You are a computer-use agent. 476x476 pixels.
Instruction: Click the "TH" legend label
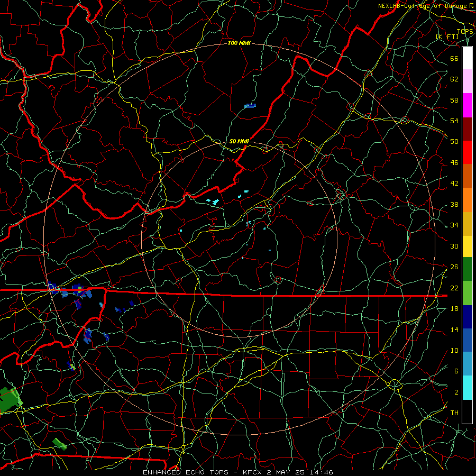click(x=454, y=413)
